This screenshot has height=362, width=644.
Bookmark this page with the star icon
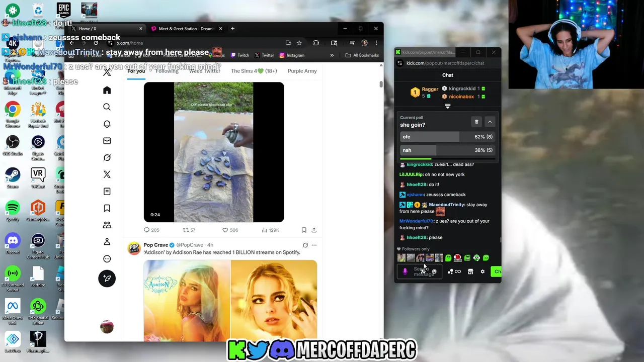click(299, 43)
